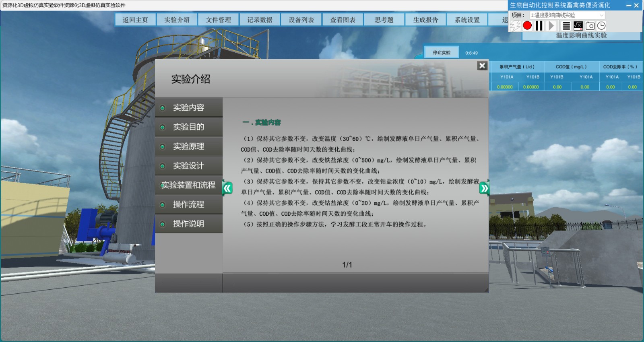Open the 记录数据 menu tab
This screenshot has width=644, height=342.
[260, 20]
